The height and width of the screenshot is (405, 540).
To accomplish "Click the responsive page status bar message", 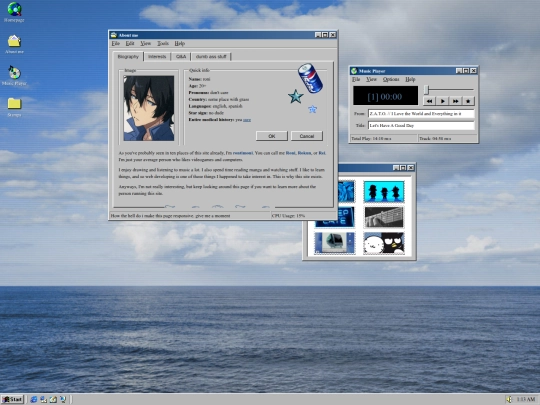I will 170,216.
